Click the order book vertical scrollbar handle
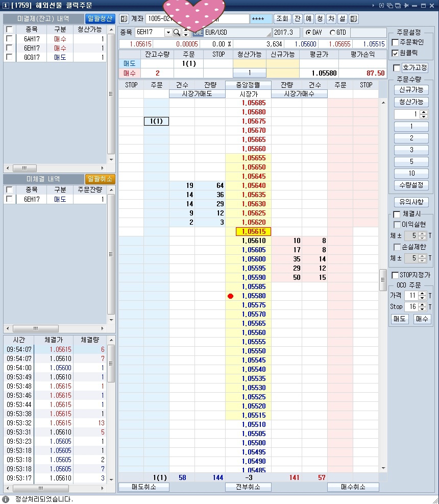 [x=383, y=280]
